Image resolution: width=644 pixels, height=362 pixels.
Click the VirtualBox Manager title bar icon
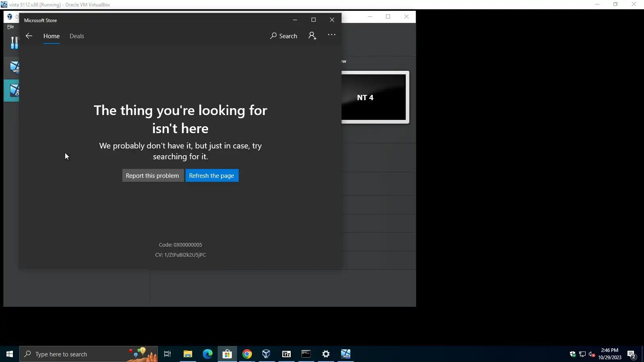coord(10,17)
